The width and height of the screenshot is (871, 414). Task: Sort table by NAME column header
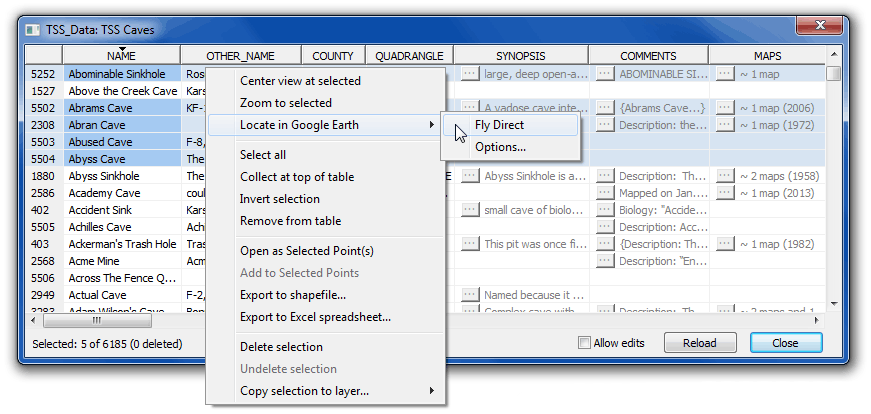[121, 56]
